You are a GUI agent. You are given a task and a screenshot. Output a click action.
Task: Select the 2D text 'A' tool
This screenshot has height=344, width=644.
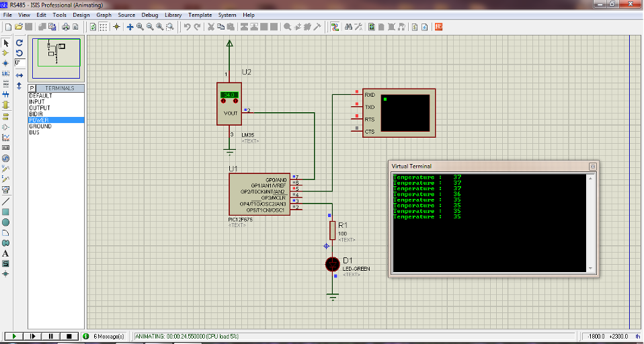pyautogui.click(x=6, y=254)
